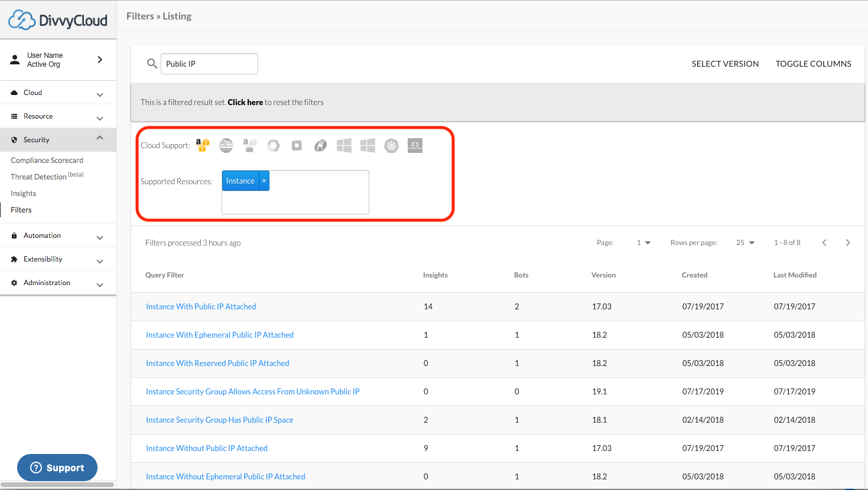This screenshot has height=490, width=868.
Task: Open Instance With Public IP Attached filter
Action: point(201,306)
